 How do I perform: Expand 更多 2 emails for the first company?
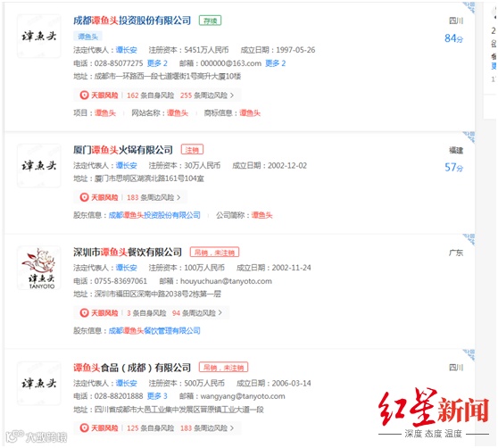pyautogui.click(x=276, y=63)
